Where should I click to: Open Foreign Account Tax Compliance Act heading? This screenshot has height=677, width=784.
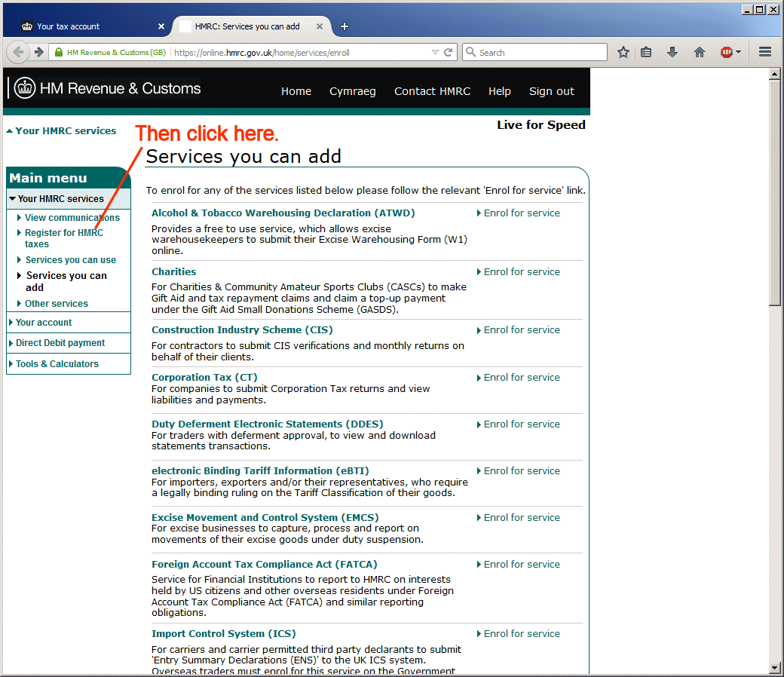[x=265, y=564]
